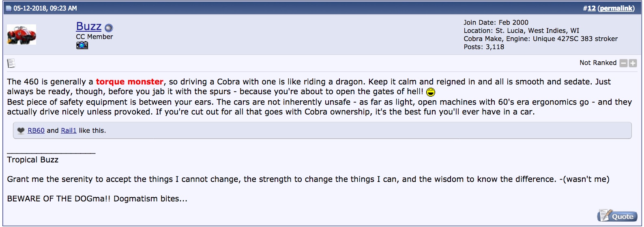The height and width of the screenshot is (227, 644).
Task: Open the #12 post number link
Action: pos(591,8)
